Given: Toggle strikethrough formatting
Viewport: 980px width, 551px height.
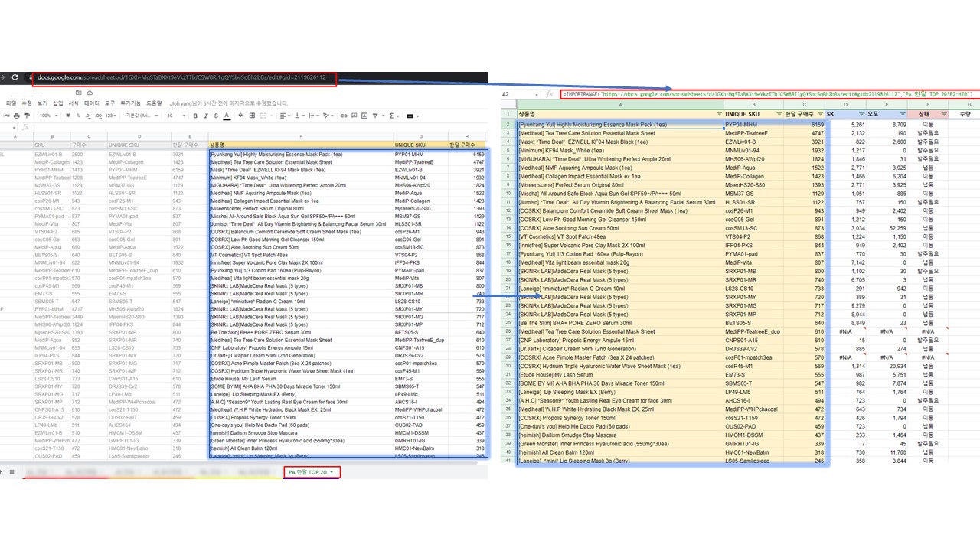Looking at the screenshot, I should pos(216,116).
